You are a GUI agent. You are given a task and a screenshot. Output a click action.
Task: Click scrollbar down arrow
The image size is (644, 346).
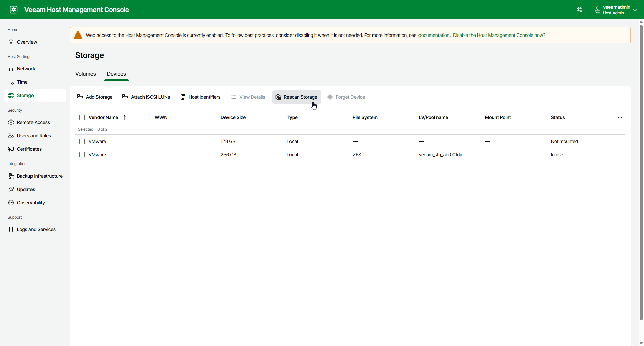pos(641,343)
